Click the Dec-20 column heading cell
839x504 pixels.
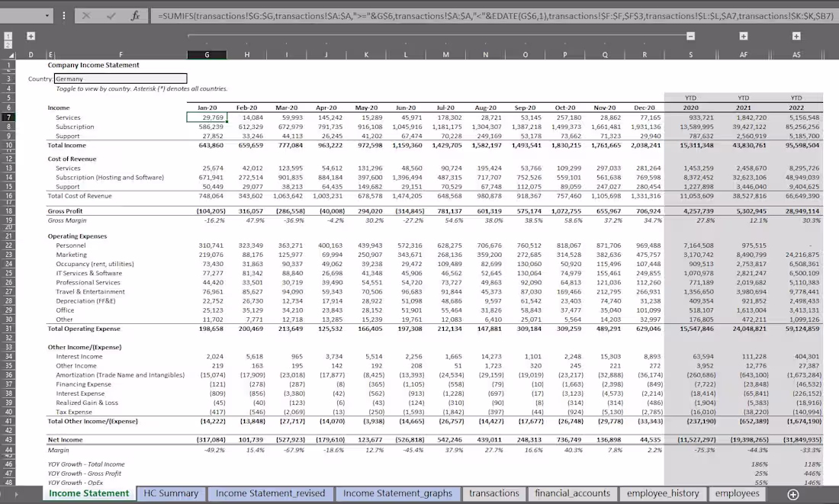tap(645, 108)
